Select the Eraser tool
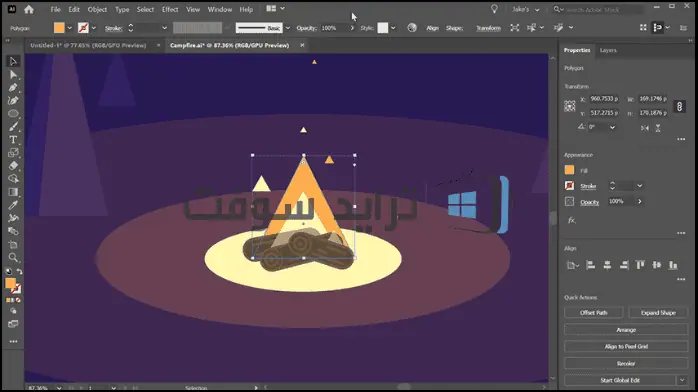 13,166
